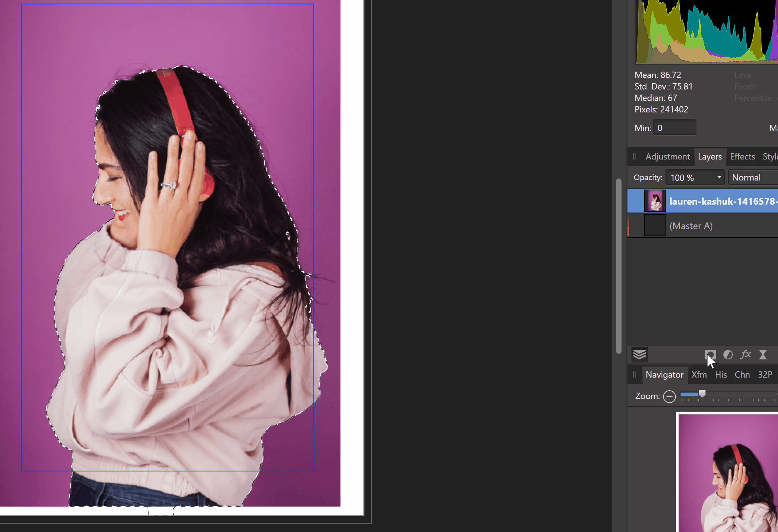Open the Opacity percentage dropdown
Image resolution: width=778 pixels, height=532 pixels.
point(694,177)
